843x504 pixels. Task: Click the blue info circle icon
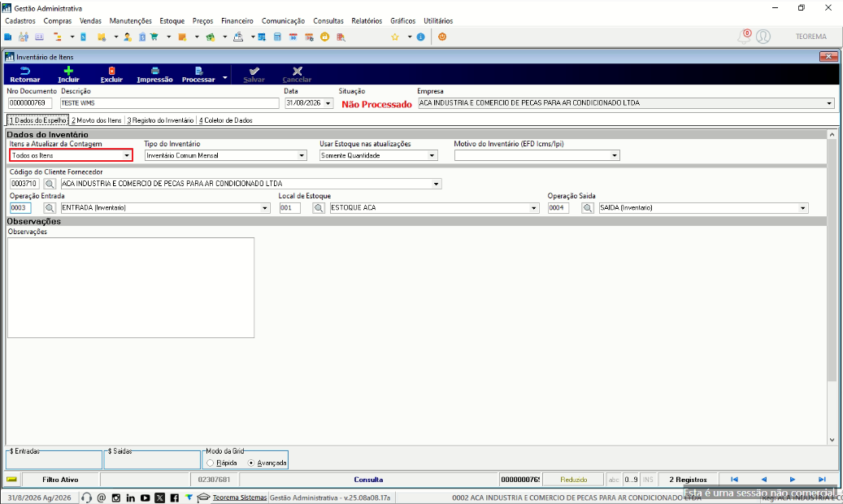coord(421,37)
